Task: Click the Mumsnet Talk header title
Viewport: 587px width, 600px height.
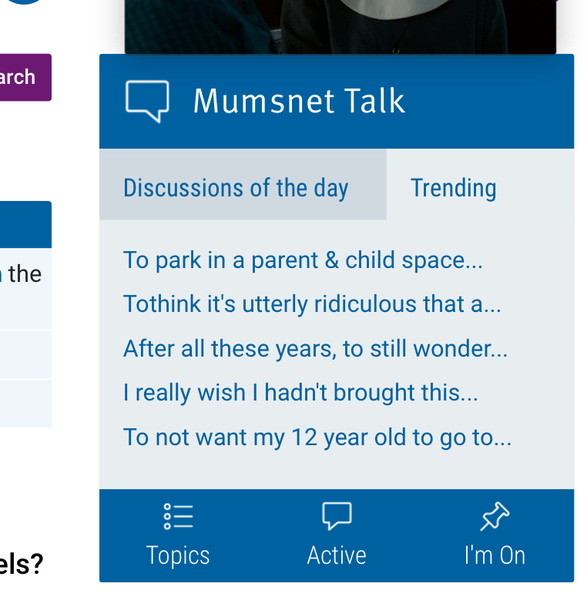Action: tap(299, 101)
